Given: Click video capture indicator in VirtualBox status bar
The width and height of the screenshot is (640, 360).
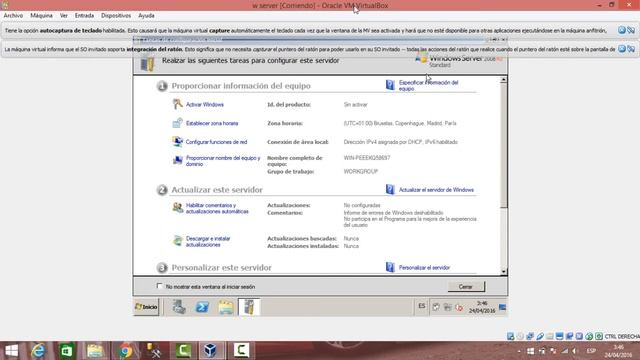Looking at the screenshot, I should [569, 336].
